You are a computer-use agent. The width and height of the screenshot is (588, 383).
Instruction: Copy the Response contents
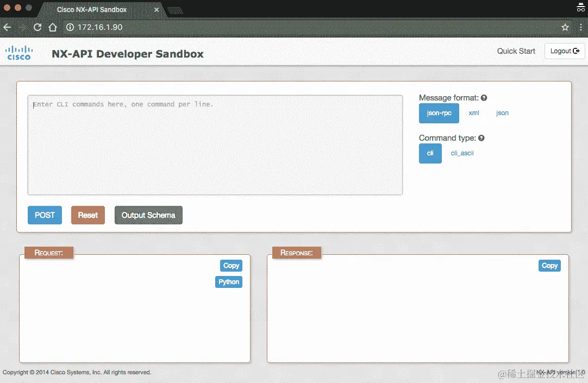click(549, 266)
